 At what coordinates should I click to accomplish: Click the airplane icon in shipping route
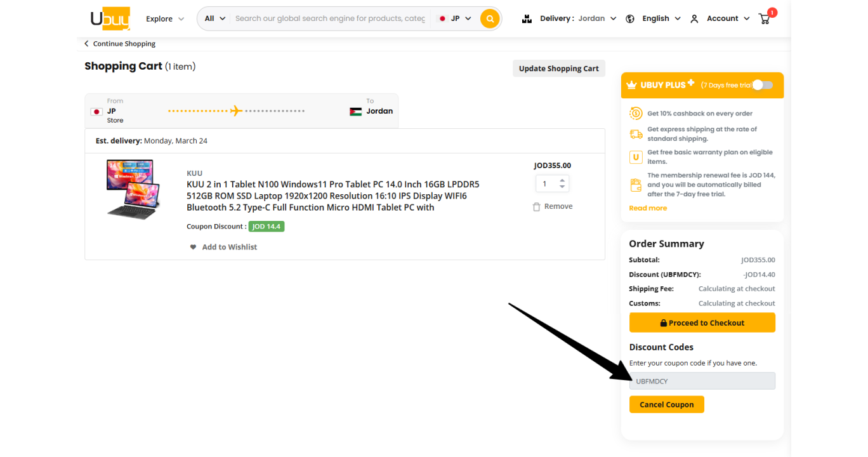click(236, 111)
